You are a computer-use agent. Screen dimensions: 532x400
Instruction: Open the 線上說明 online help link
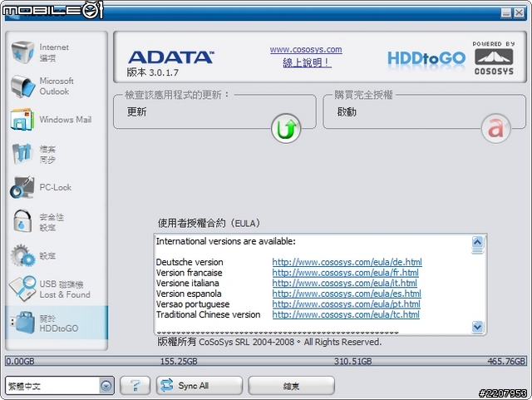click(x=307, y=62)
